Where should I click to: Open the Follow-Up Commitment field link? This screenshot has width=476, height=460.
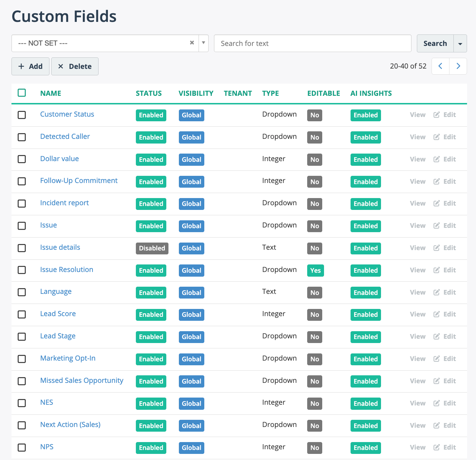tap(79, 180)
